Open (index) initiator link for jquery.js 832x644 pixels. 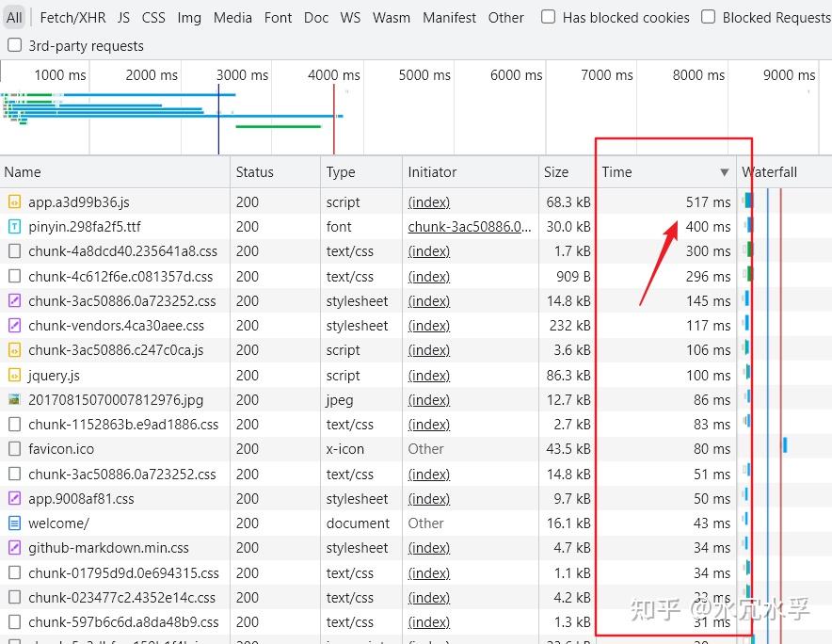[429, 376]
